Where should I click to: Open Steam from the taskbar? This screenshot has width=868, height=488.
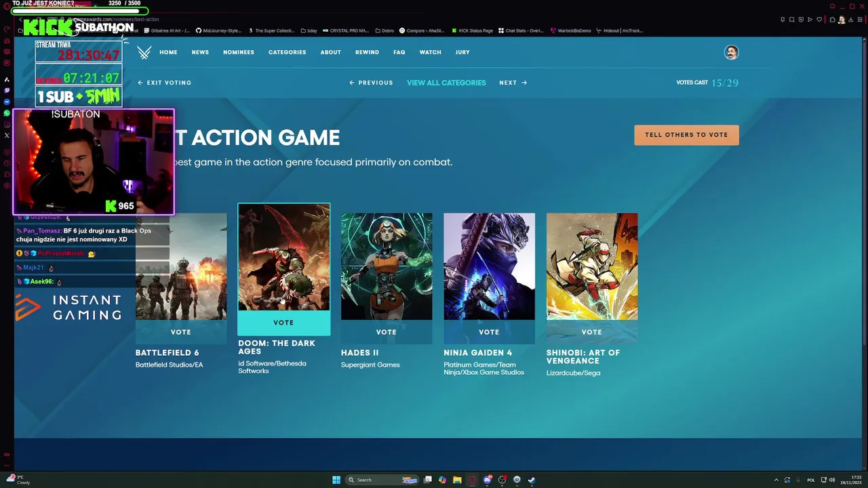click(532, 480)
